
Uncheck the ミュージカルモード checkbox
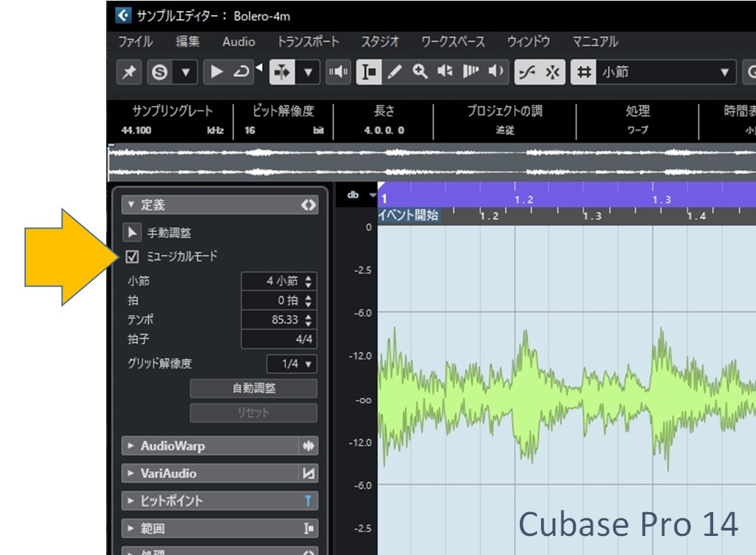coord(133,257)
